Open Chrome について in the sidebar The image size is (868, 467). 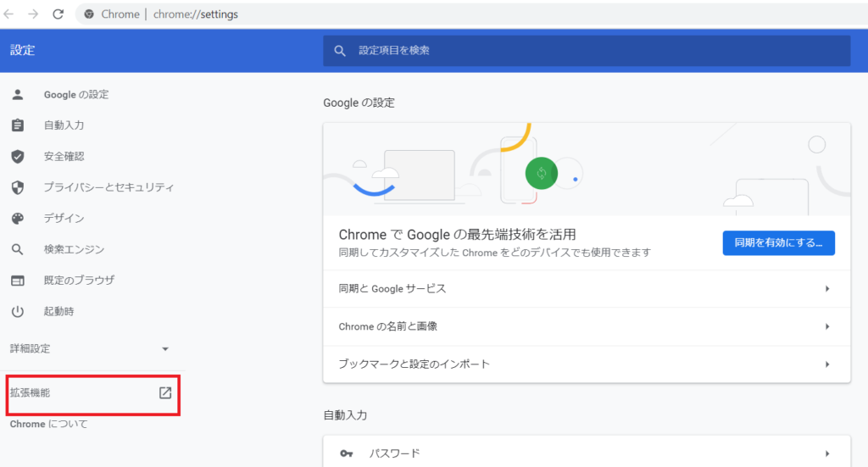[48, 424]
